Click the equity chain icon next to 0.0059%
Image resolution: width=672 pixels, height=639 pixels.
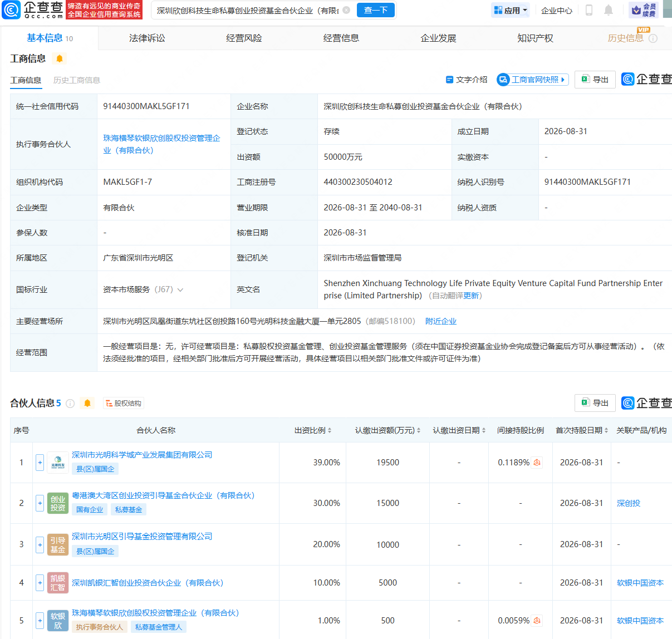(x=537, y=621)
